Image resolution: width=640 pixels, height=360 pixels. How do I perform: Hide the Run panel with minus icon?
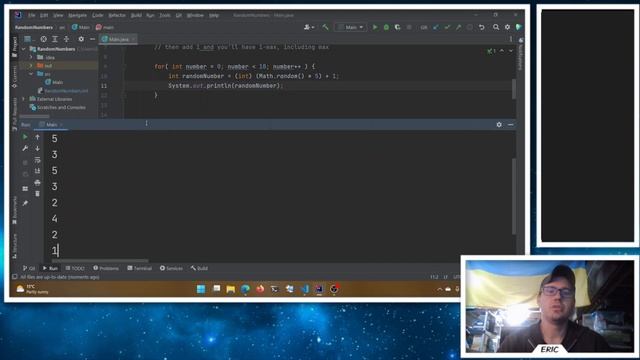click(x=511, y=124)
